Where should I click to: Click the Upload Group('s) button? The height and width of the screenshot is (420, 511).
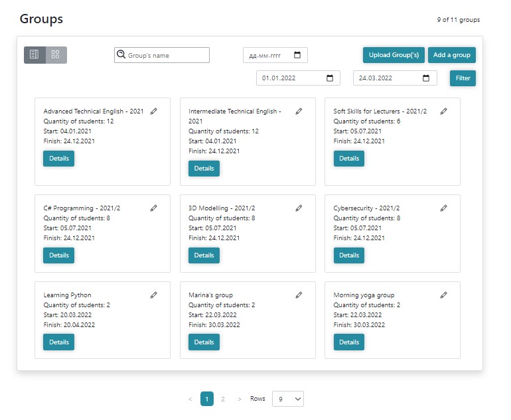click(394, 55)
